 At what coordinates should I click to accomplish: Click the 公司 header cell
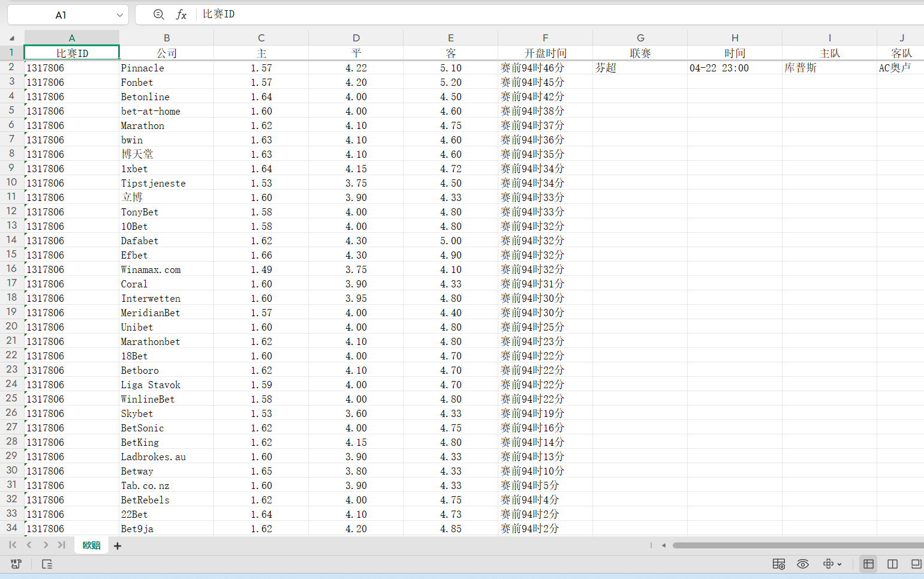click(x=167, y=53)
